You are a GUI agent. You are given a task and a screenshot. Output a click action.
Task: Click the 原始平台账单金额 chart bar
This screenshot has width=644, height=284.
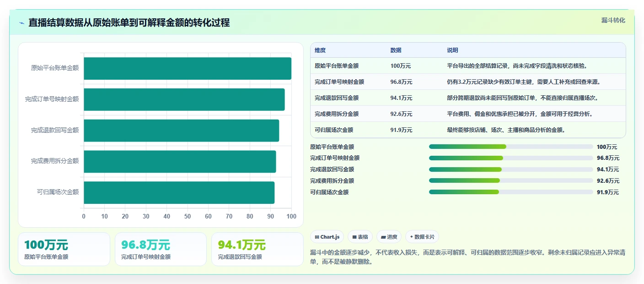[x=188, y=69]
